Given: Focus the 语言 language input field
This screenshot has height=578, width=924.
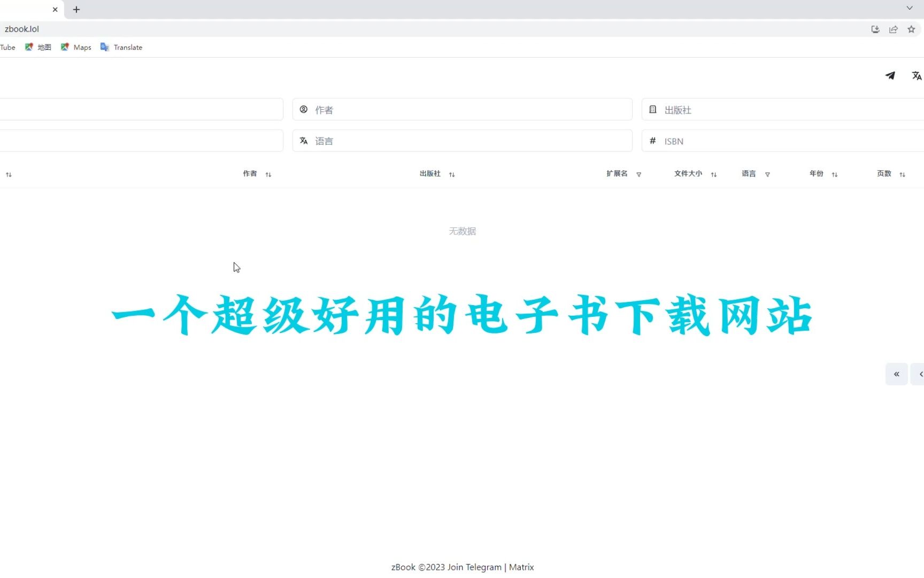Looking at the screenshot, I should (463, 141).
